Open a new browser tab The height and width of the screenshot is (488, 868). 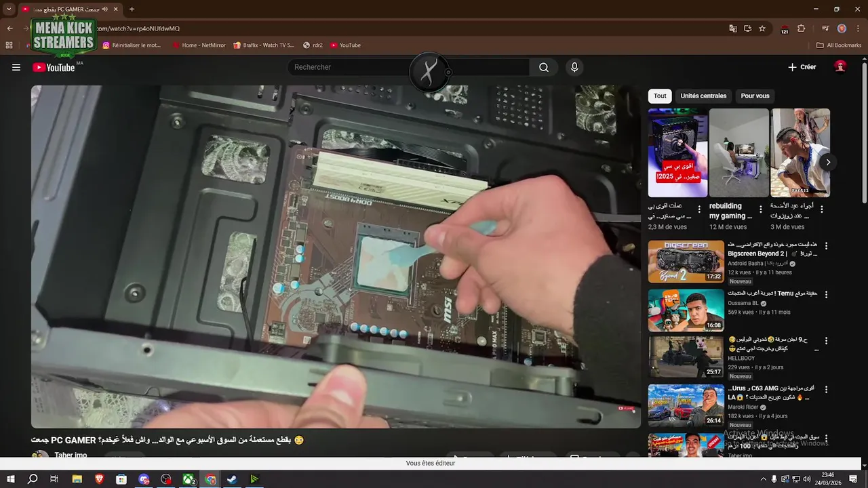132,9
